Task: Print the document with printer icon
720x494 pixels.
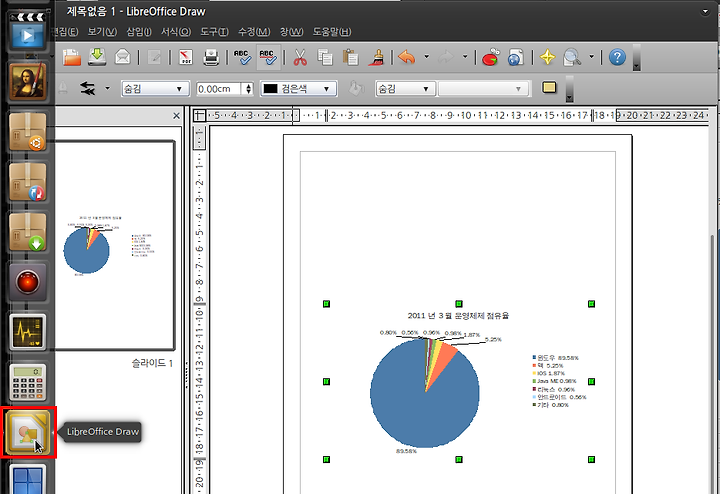Action: [211, 57]
